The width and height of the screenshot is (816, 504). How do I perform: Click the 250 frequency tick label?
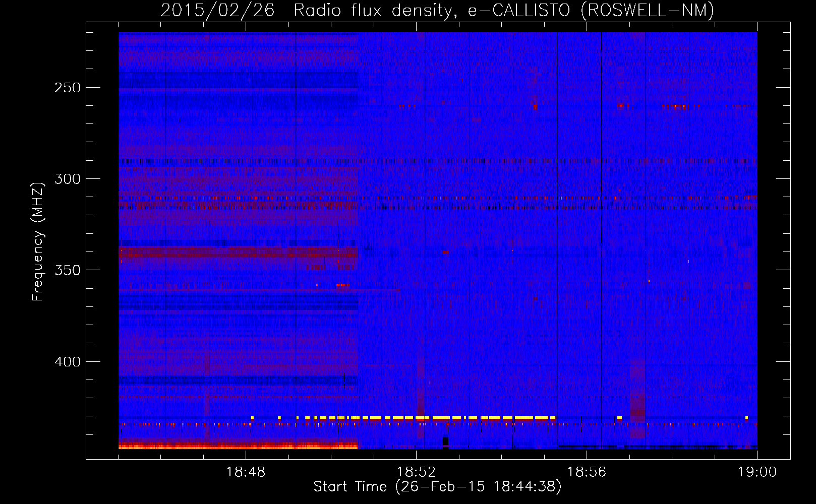pyautogui.click(x=68, y=88)
